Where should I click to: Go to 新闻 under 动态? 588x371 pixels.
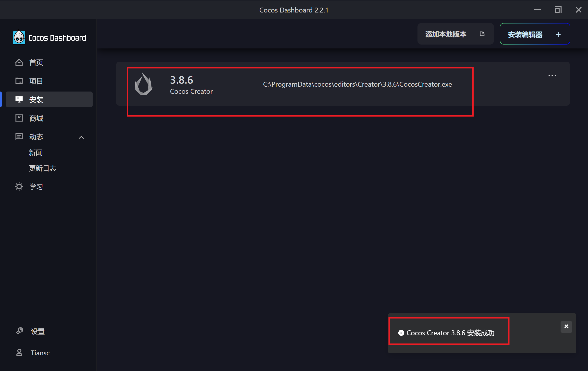click(x=36, y=153)
